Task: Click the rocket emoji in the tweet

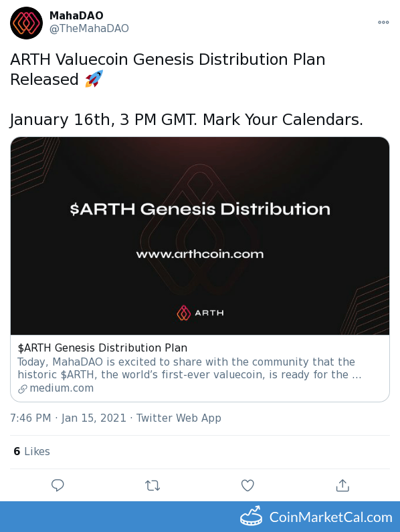Action: 94,79
